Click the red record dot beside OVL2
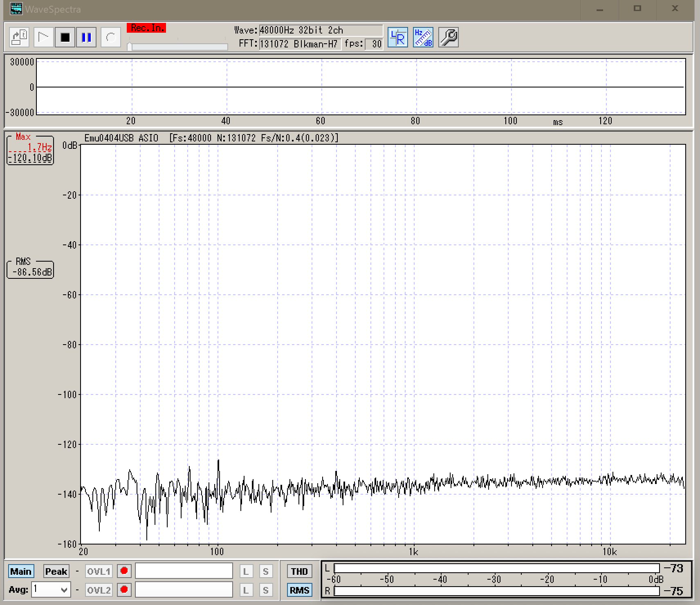Image resolution: width=700 pixels, height=605 pixels. pyautogui.click(x=124, y=589)
